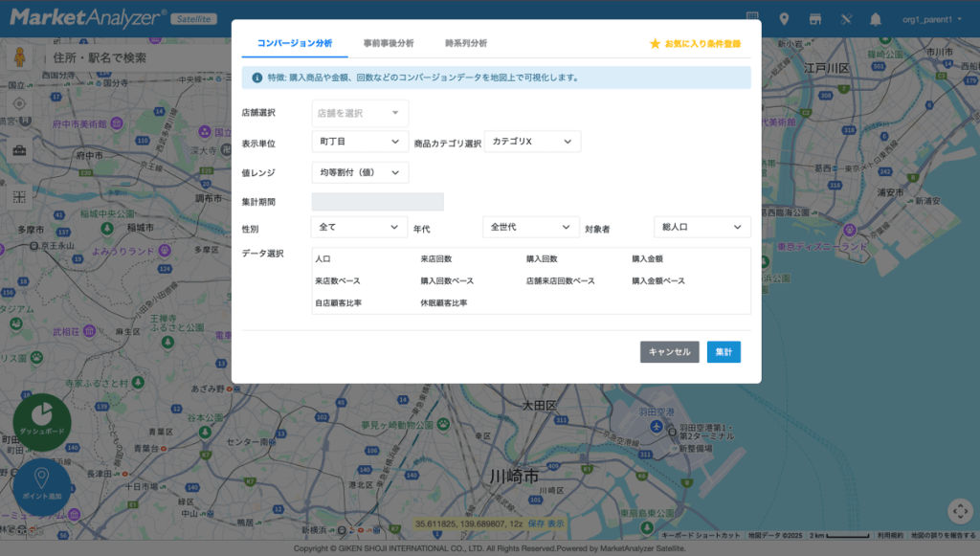This screenshot has height=556, width=980.
Task: Click the ruler and pencil tools icon
Action: pyautogui.click(x=846, y=19)
